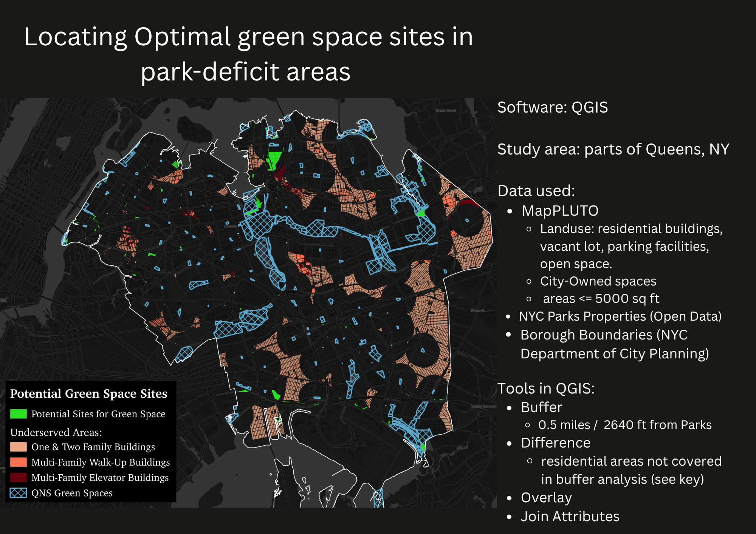The image size is (756, 534).
Task: Click the 'park-deficit areas' title line
Action: [x=246, y=72]
